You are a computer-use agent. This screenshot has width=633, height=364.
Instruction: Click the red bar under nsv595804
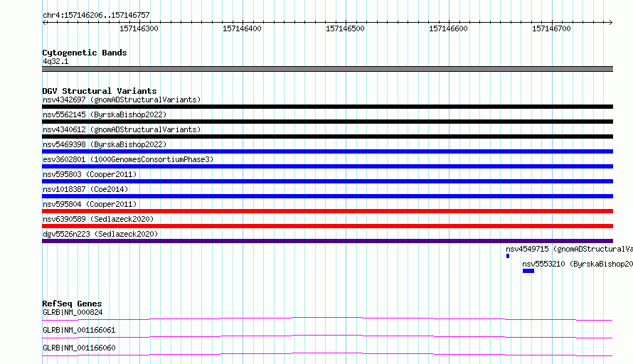(327, 211)
